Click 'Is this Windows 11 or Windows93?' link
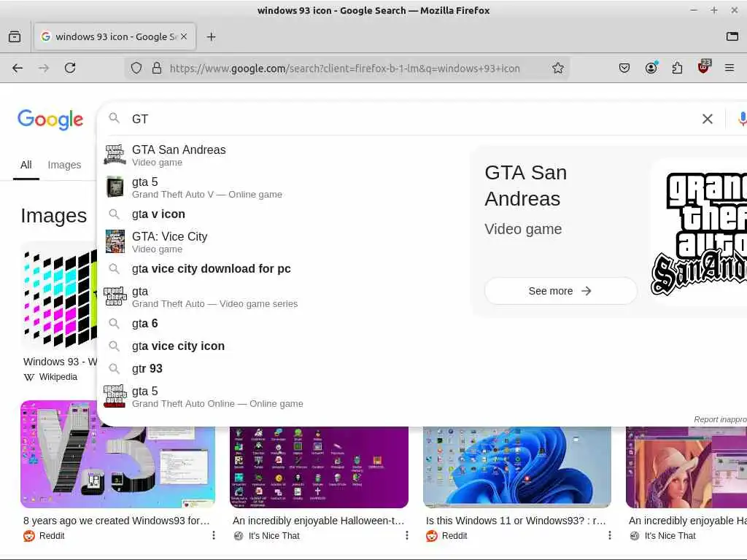 click(516, 521)
